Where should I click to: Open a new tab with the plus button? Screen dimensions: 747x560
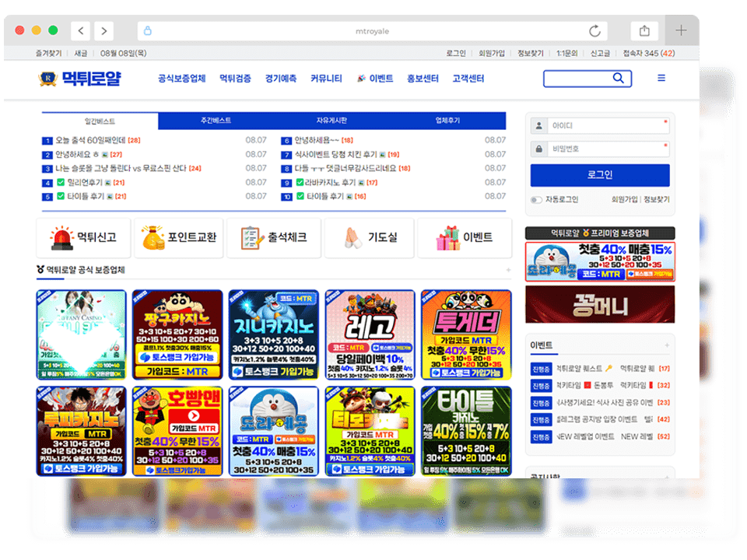click(x=682, y=30)
